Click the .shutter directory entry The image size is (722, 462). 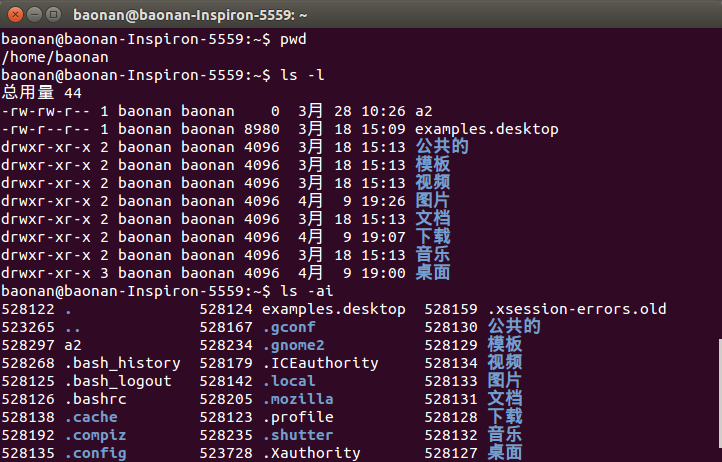coord(298,435)
